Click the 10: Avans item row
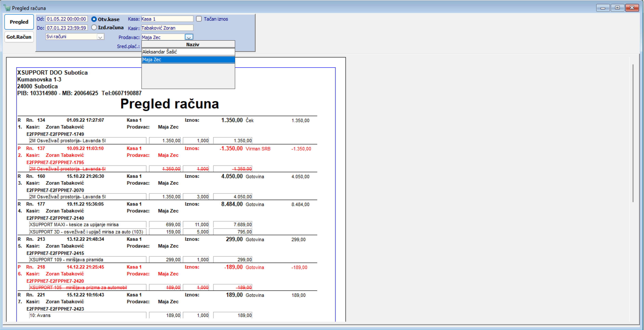 click(141, 315)
